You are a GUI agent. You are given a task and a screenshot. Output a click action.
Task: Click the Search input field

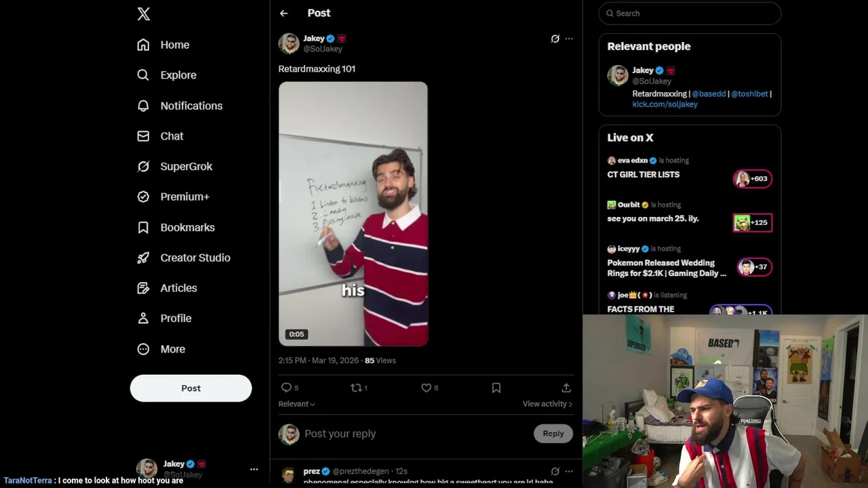coord(690,13)
